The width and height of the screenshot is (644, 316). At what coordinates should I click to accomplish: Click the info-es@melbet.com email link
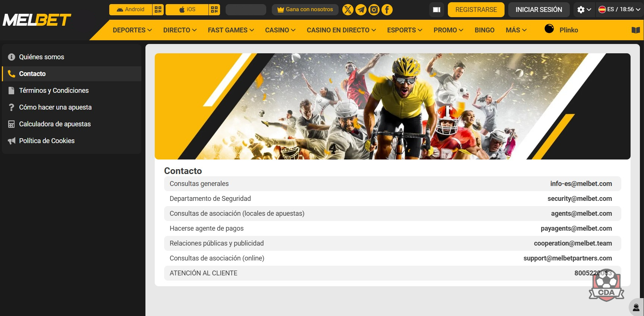[581, 184]
